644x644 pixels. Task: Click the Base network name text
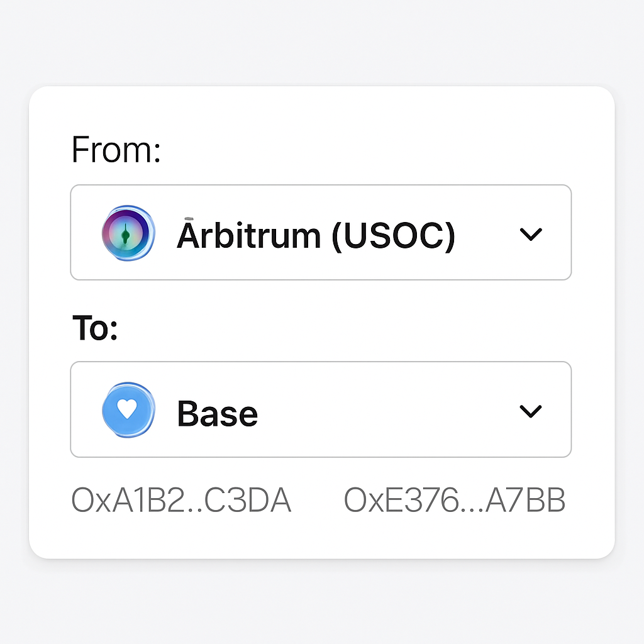[217, 412]
